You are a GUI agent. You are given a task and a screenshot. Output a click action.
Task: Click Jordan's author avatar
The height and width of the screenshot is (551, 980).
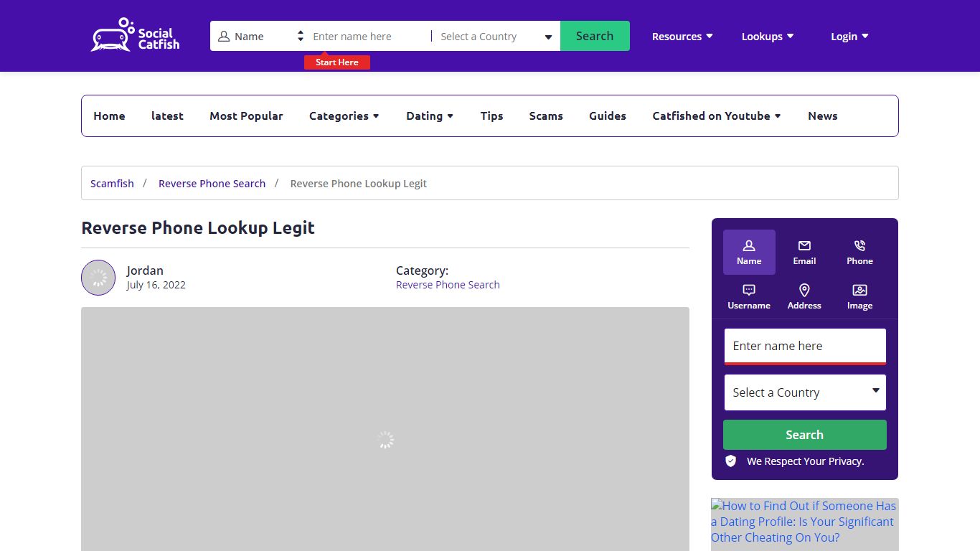click(98, 278)
